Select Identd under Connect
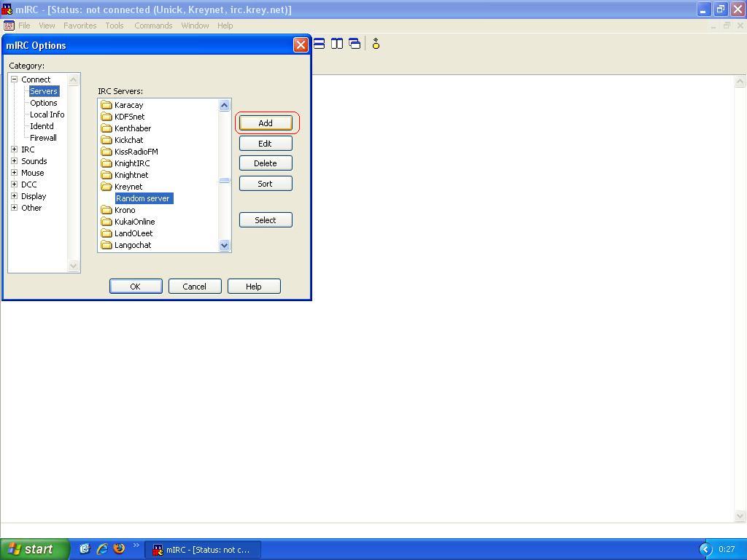Viewport: 747px width, 560px height. tap(42, 126)
